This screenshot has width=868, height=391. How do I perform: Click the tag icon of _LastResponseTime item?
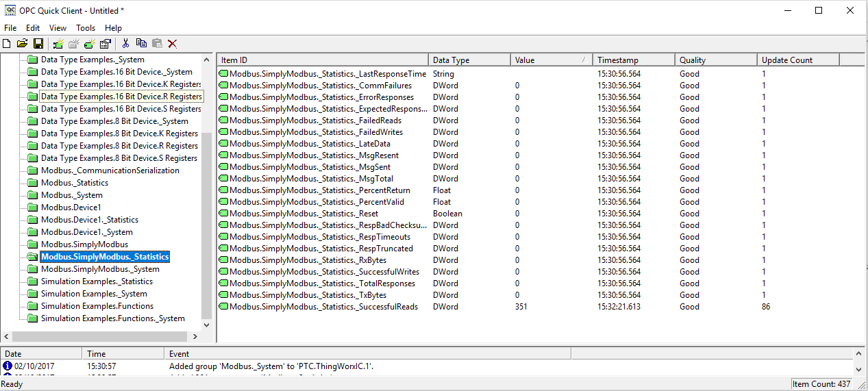coord(223,74)
